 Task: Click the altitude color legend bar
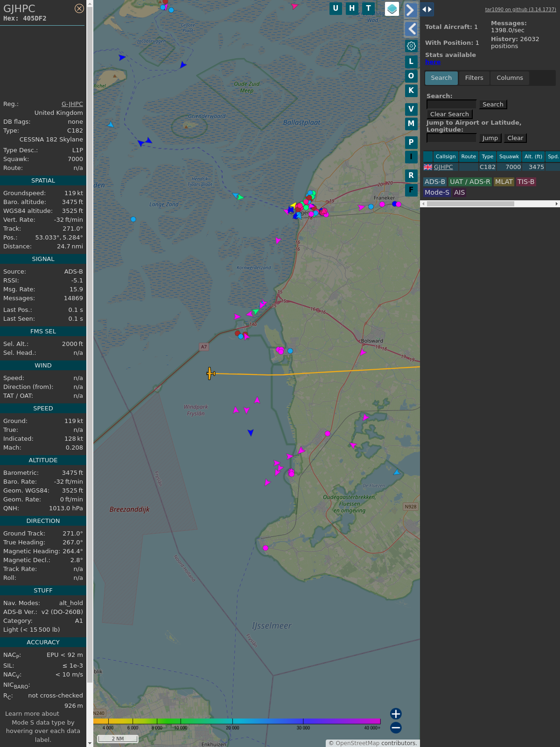[237, 721]
